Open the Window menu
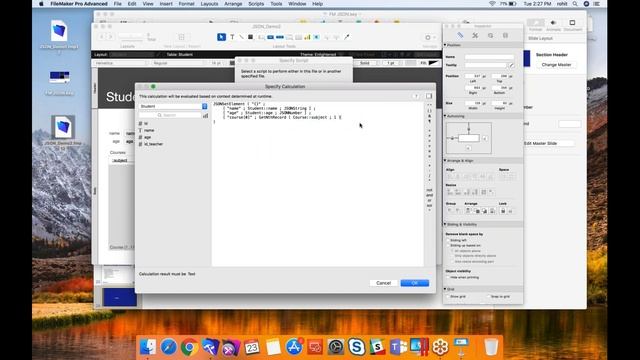640x360 pixels. (x=297, y=4)
